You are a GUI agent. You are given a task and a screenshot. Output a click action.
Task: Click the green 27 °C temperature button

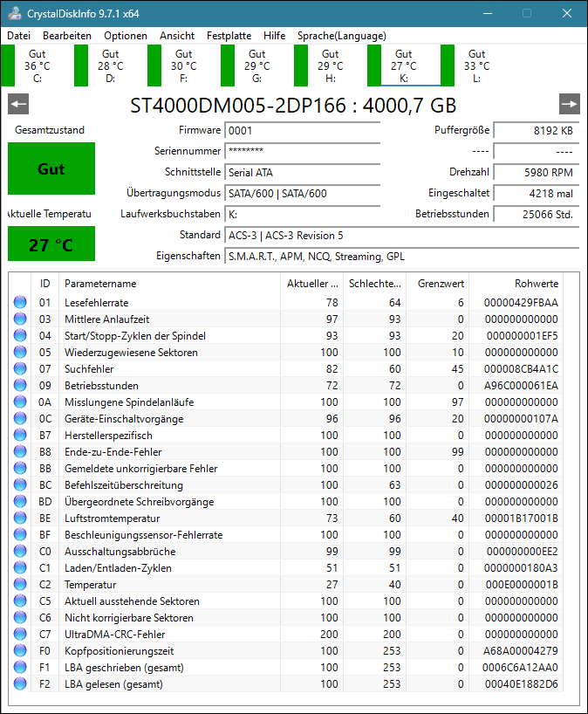pos(51,244)
